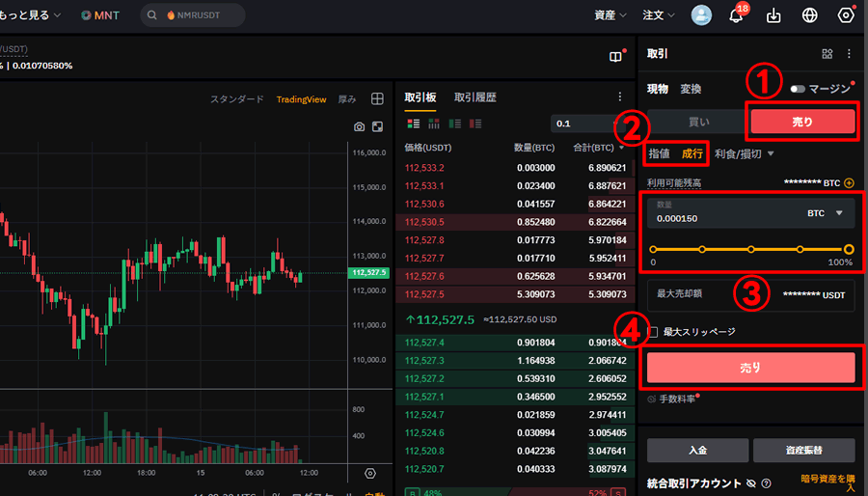Open the hexagon settings icon
Image resolution: width=868 pixels, height=496 pixels.
pos(847,15)
